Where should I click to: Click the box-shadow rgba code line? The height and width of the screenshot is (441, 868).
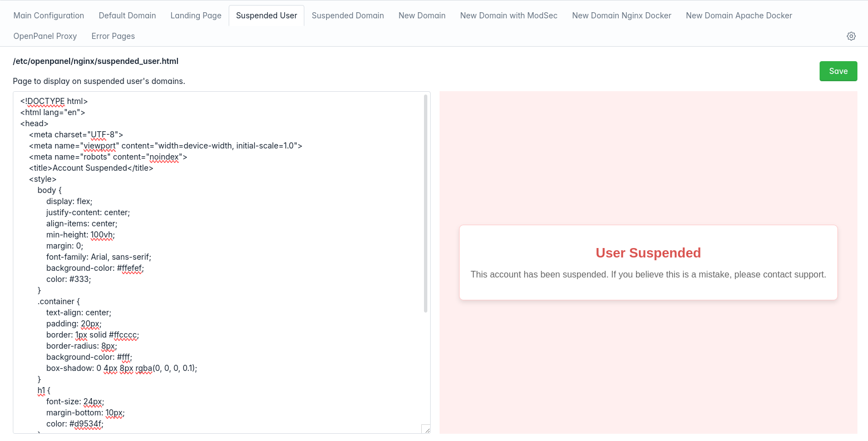(122, 368)
